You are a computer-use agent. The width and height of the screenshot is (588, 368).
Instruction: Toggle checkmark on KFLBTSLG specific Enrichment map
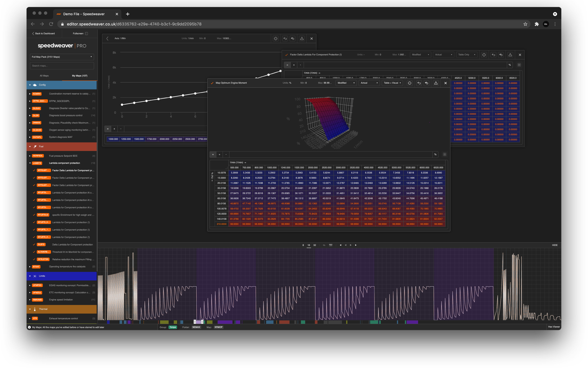click(x=34, y=215)
